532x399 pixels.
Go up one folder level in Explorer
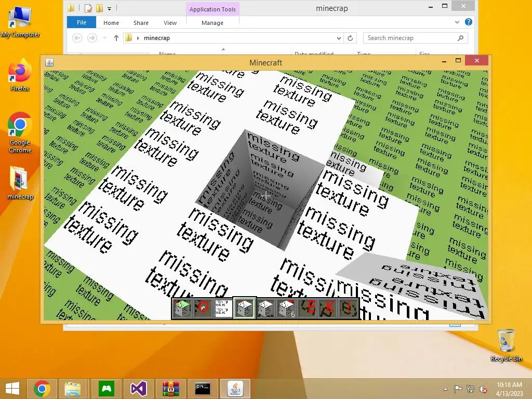[116, 38]
